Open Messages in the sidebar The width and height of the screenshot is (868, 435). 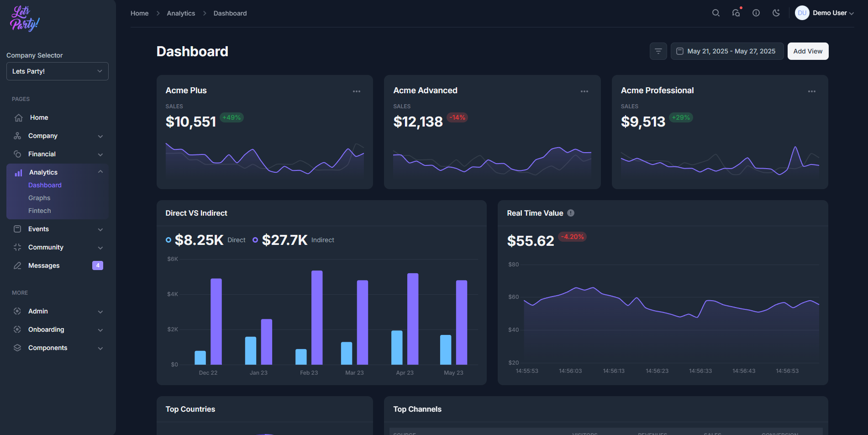(58, 265)
